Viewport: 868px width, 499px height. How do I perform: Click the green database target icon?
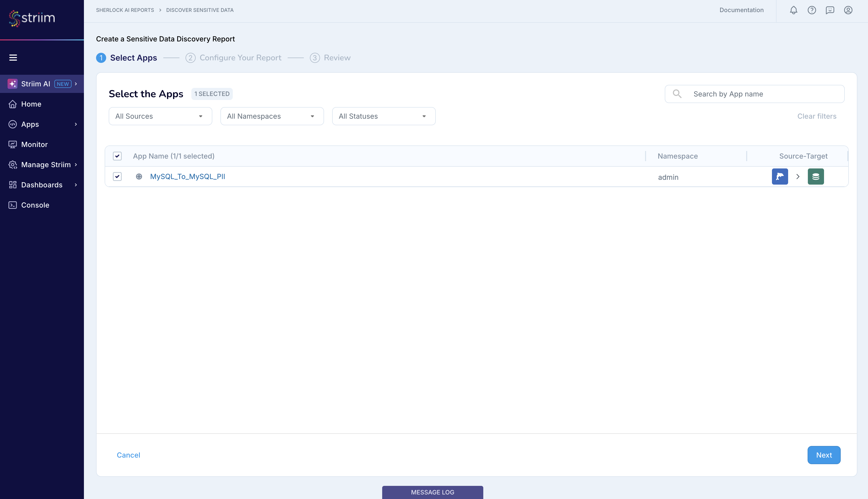(816, 177)
